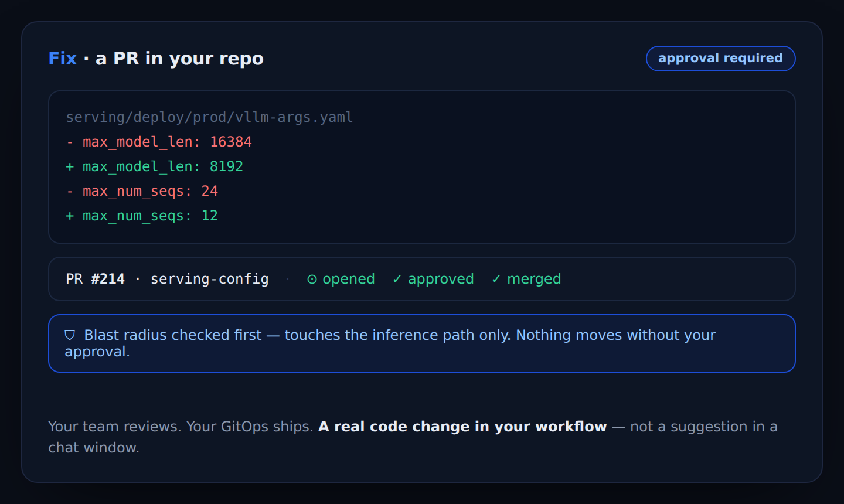The height and width of the screenshot is (504, 844).
Task: Click added line max_model_len: 8192
Action: (154, 166)
